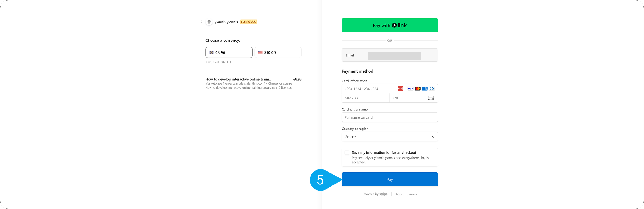Image resolution: width=644 pixels, height=209 pixels.
Task: Select the €8.96 currency option
Action: pos(229,52)
